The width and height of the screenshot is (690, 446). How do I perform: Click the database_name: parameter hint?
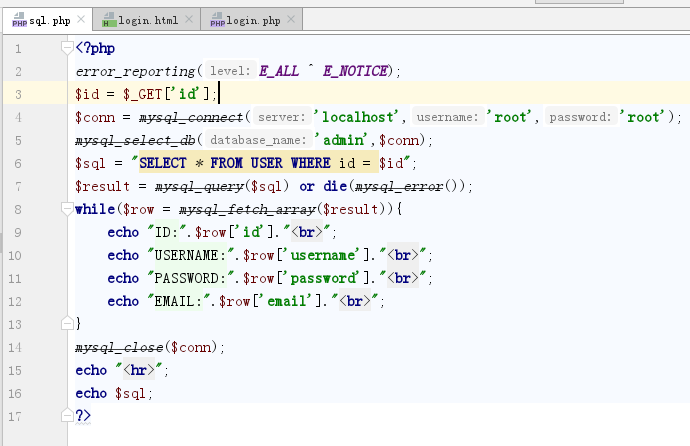[258, 140]
